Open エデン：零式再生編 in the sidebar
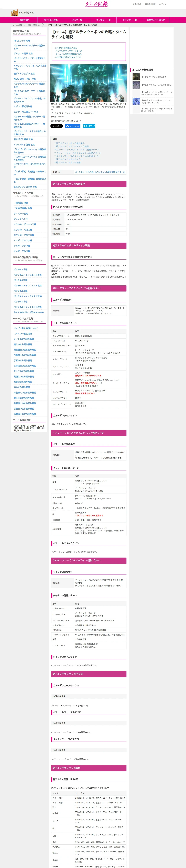 23,106
